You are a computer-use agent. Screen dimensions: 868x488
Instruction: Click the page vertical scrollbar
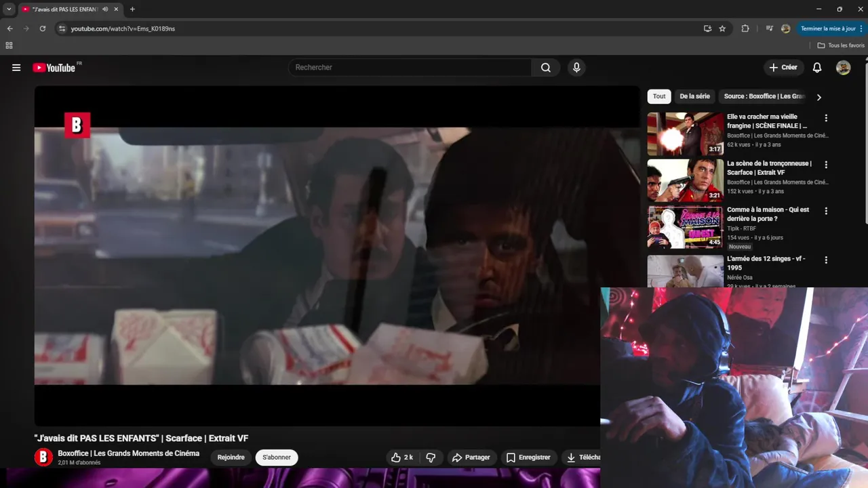[x=865, y=142]
